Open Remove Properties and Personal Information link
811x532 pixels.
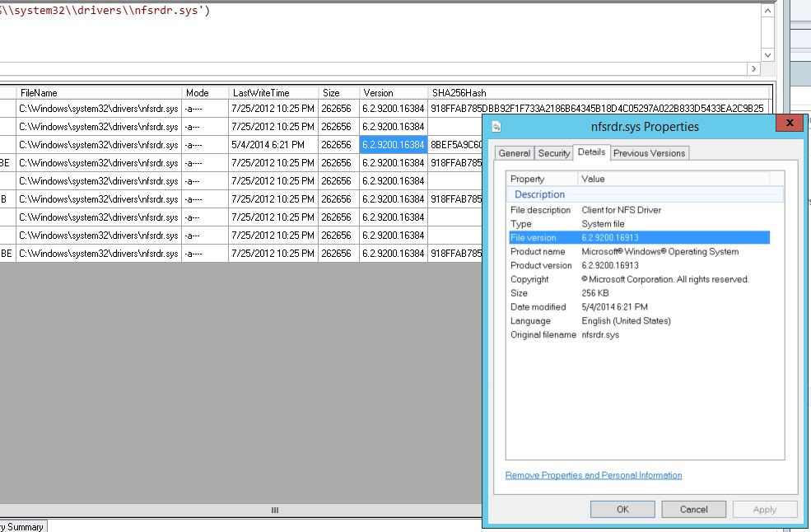click(594, 475)
